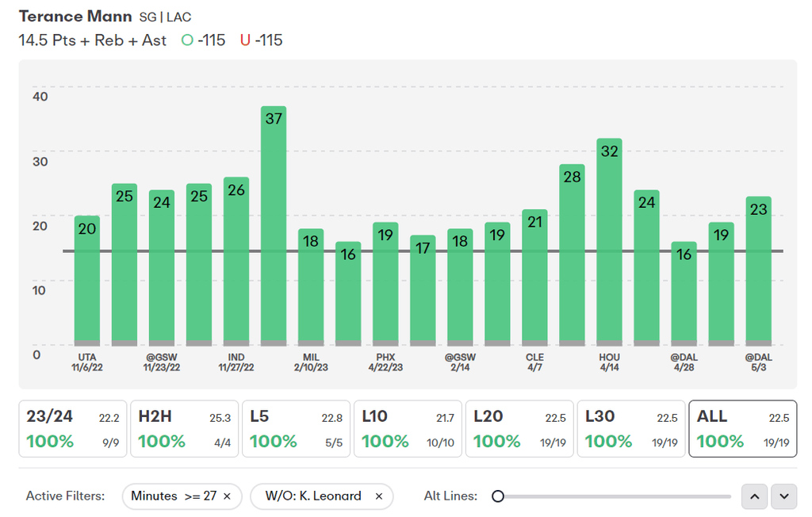This screenshot has height=517, width=812.
Task: Click the 20 bar for UTA 11/6/22
Action: [x=87, y=281]
